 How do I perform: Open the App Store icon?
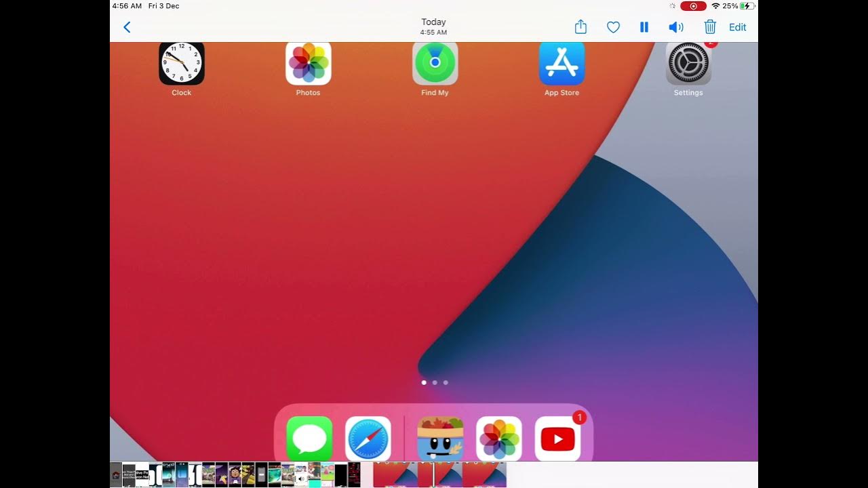click(x=562, y=63)
